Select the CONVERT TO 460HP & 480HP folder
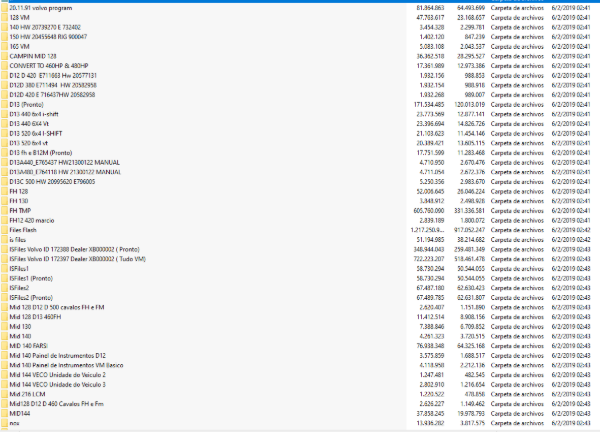The height and width of the screenshot is (432, 600). tap(50, 65)
